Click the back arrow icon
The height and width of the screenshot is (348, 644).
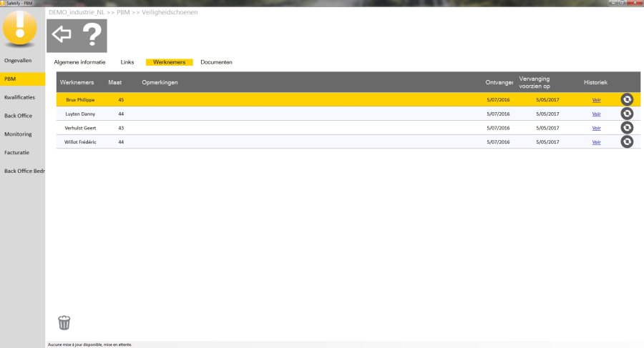tap(62, 34)
